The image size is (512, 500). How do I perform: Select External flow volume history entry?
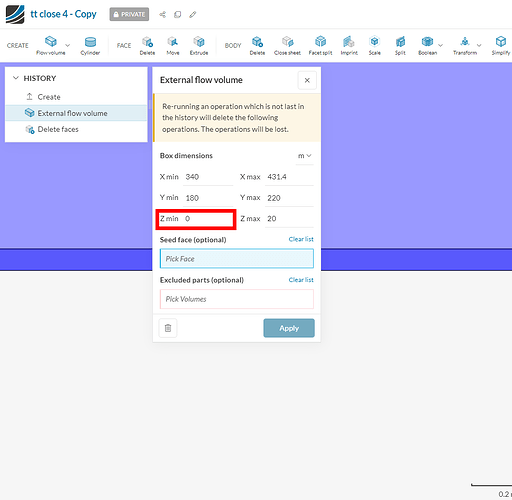tap(76, 113)
